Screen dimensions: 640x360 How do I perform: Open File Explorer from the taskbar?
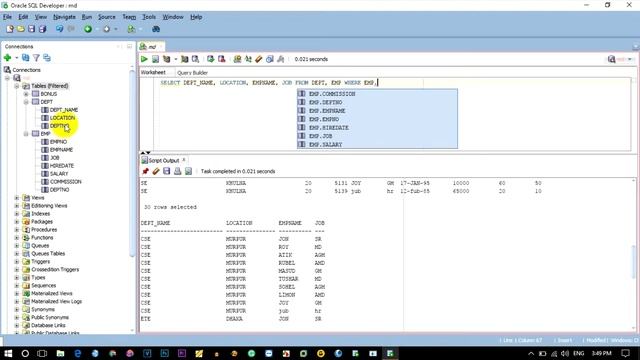click(x=60, y=353)
